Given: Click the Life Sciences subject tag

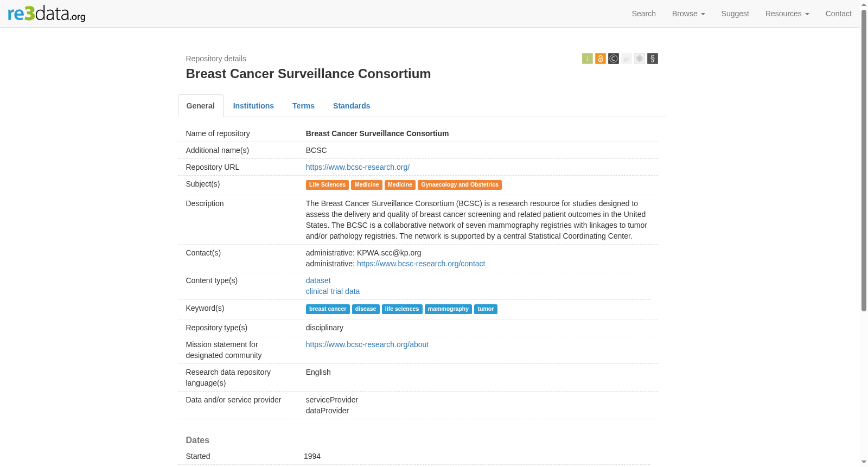Looking at the screenshot, I should (x=327, y=185).
